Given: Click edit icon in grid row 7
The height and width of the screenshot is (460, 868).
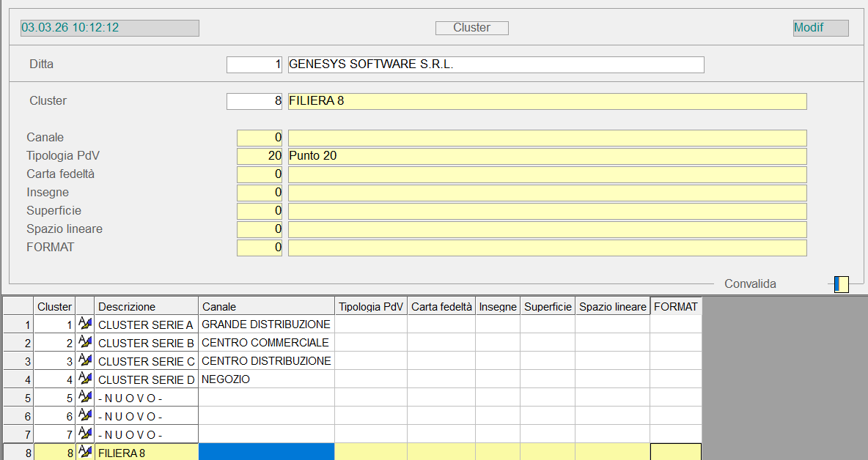Looking at the screenshot, I should pyautogui.click(x=85, y=434).
